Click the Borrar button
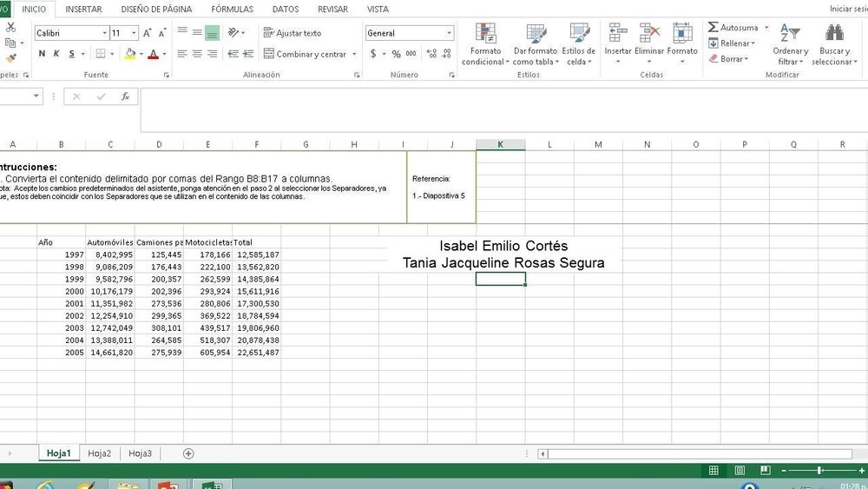The height and width of the screenshot is (489, 868). [731, 59]
